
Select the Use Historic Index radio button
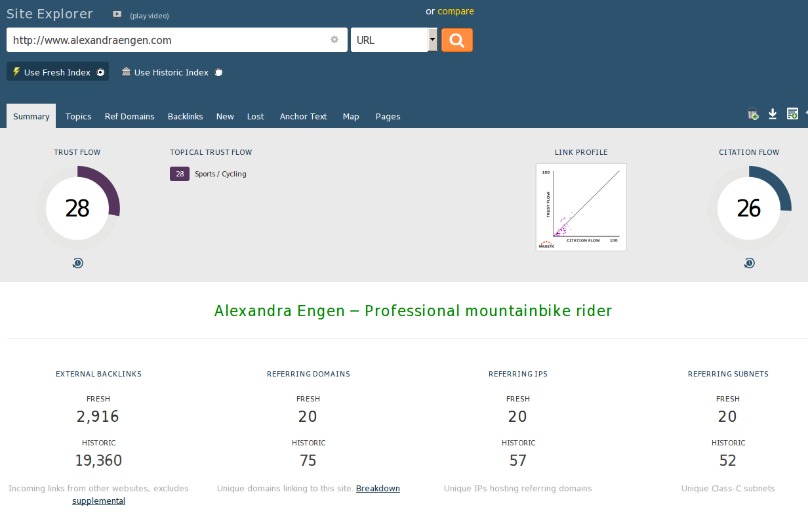(x=218, y=72)
